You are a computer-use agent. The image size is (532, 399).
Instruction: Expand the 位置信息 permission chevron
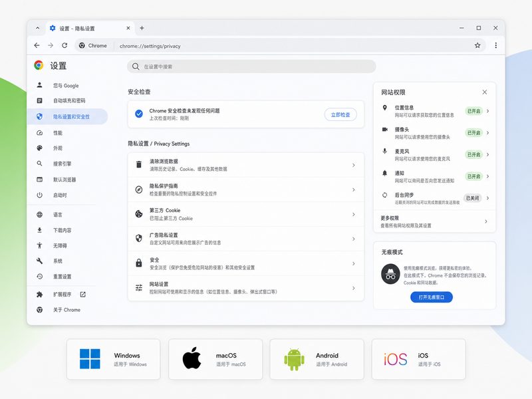(487, 111)
